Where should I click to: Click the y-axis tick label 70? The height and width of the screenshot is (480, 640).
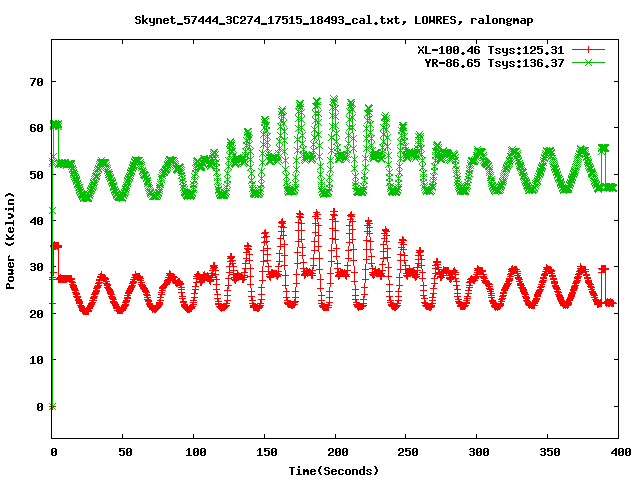coord(36,82)
